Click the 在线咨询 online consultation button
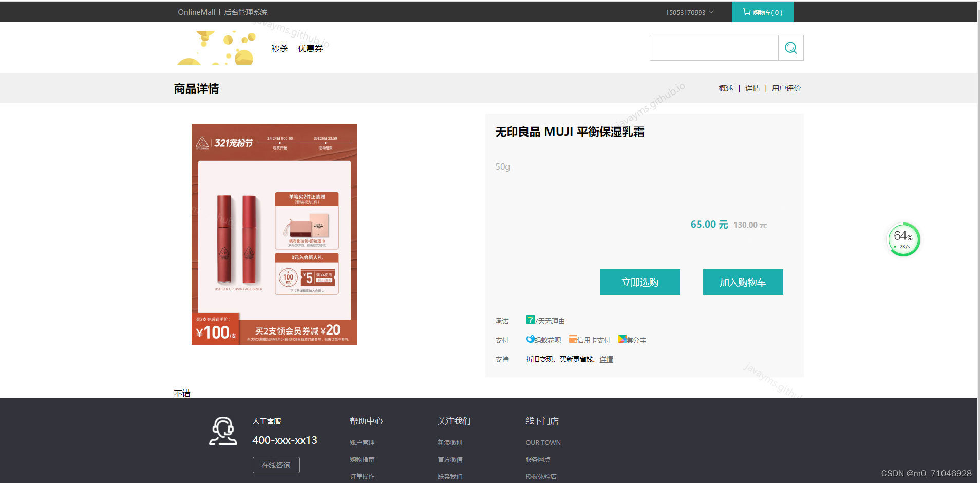Viewport: 980px width, 483px height. point(276,465)
